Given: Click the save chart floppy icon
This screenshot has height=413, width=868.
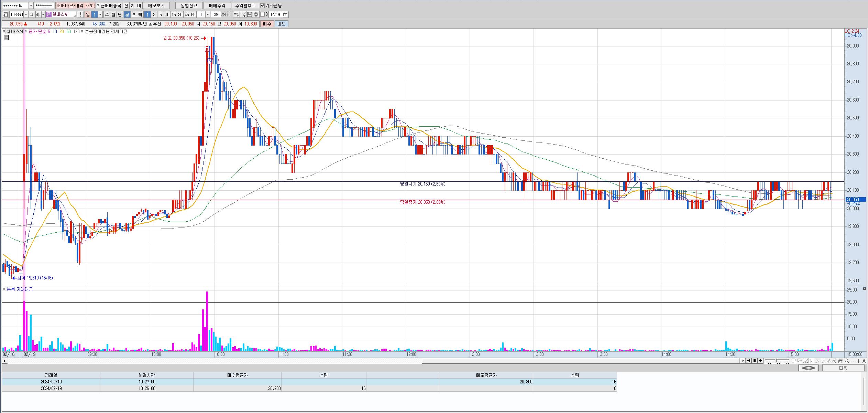Looking at the screenshot, I should pos(250,14).
